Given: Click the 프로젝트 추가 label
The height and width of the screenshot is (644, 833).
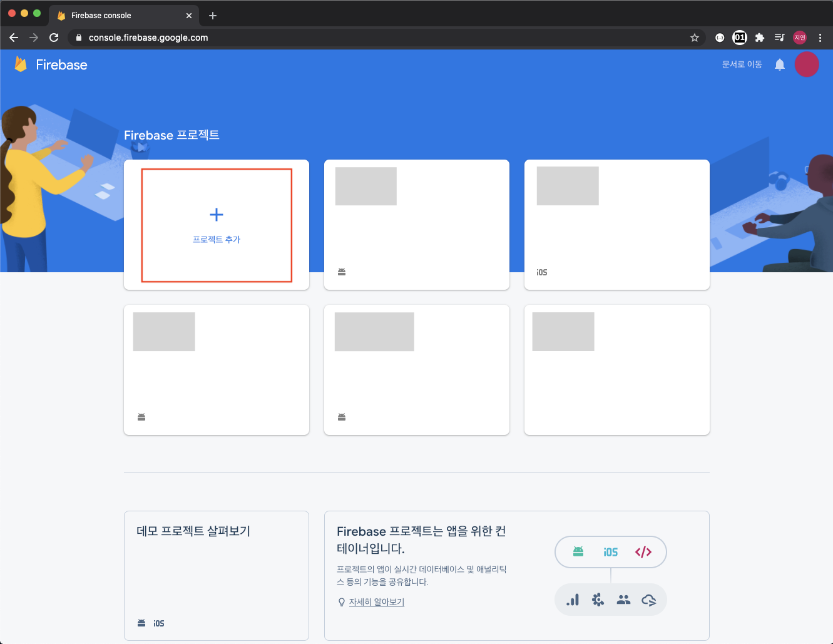Looking at the screenshot, I should (x=217, y=240).
